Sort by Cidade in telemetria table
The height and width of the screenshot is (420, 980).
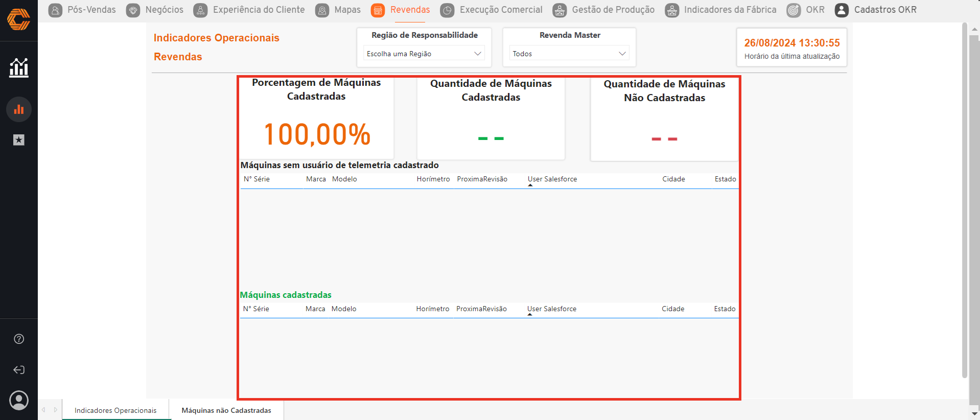[673, 179]
